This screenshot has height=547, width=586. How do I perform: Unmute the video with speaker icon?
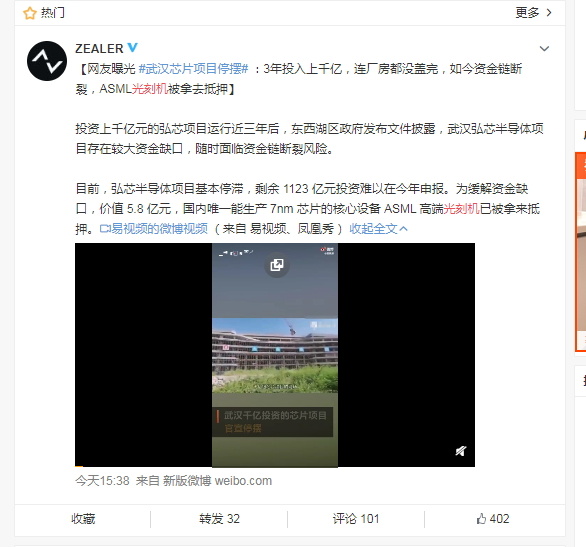click(x=460, y=451)
